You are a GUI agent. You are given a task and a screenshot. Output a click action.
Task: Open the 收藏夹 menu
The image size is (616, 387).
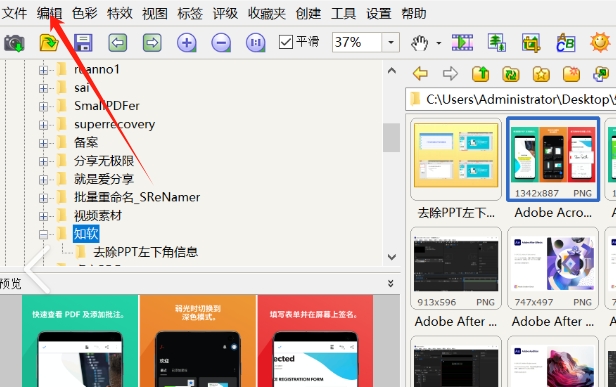267,13
